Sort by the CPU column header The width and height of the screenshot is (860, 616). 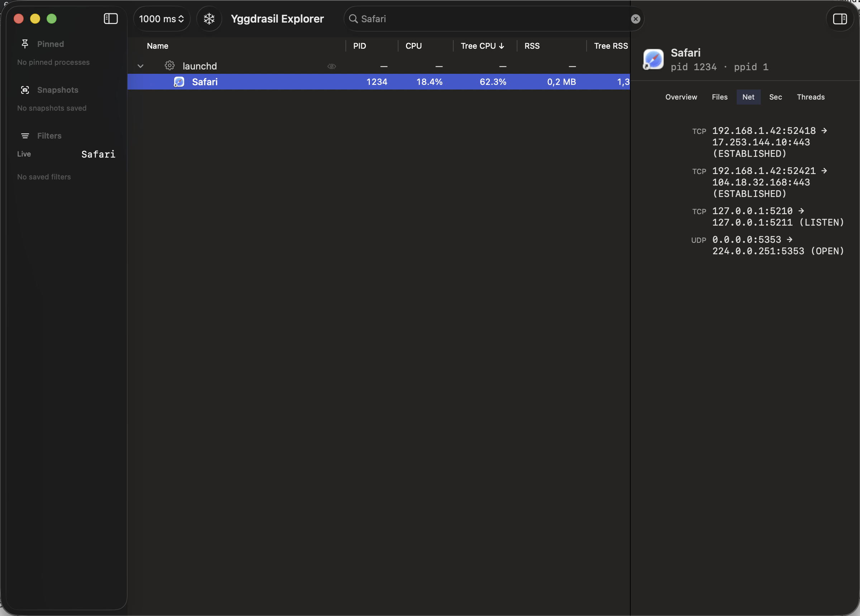tap(413, 46)
